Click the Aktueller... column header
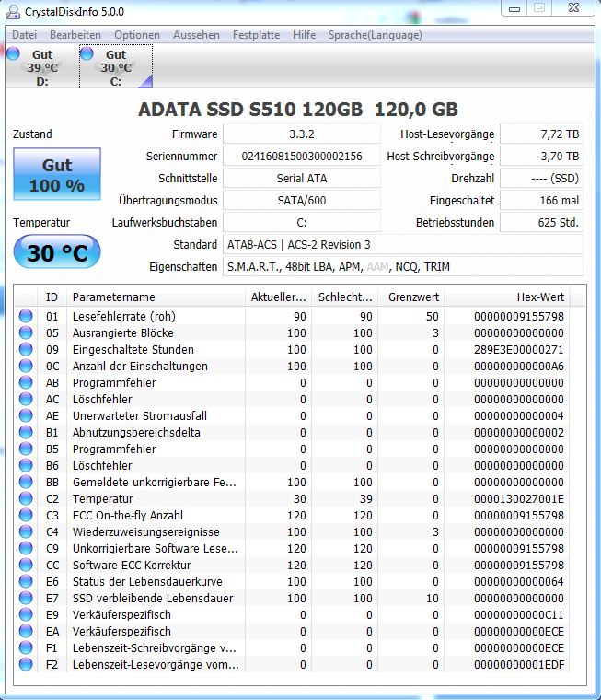 point(279,297)
